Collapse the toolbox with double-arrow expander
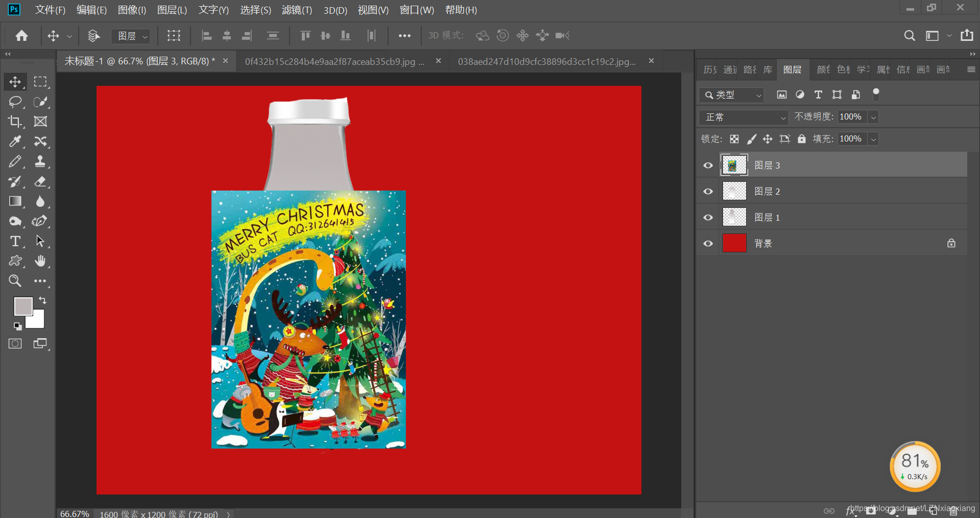Screen dimensions: 980x518 (x=8, y=54)
